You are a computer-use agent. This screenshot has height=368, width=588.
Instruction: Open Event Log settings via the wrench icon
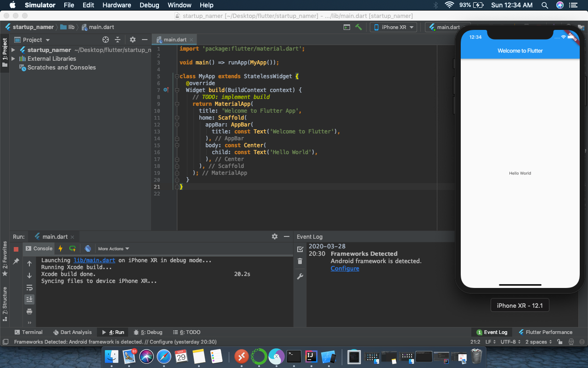pyautogui.click(x=300, y=276)
